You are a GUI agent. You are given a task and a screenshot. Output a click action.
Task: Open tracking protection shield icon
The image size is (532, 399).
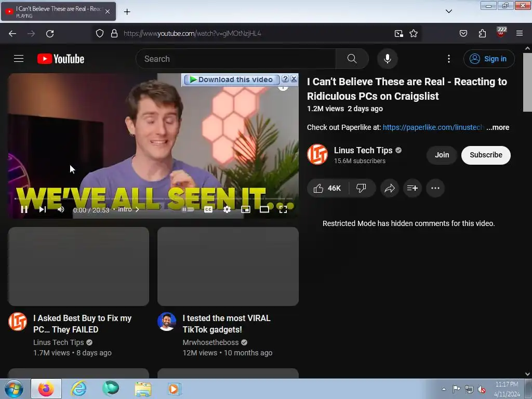pos(99,33)
